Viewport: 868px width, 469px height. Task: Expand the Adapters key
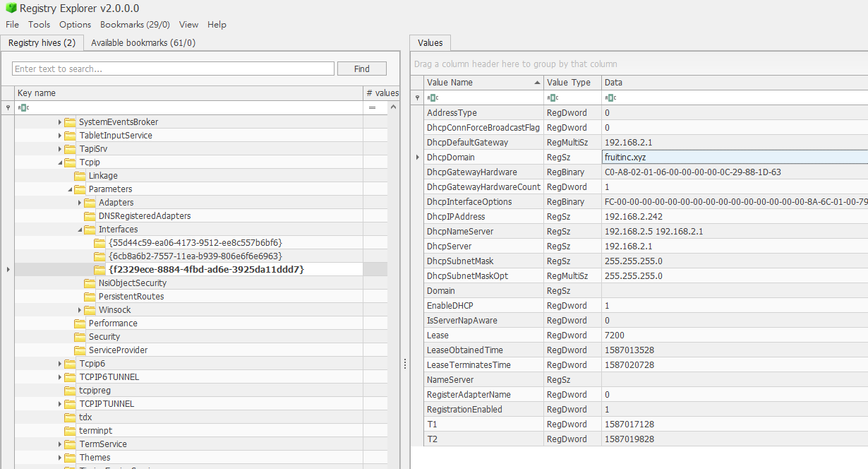click(80, 203)
